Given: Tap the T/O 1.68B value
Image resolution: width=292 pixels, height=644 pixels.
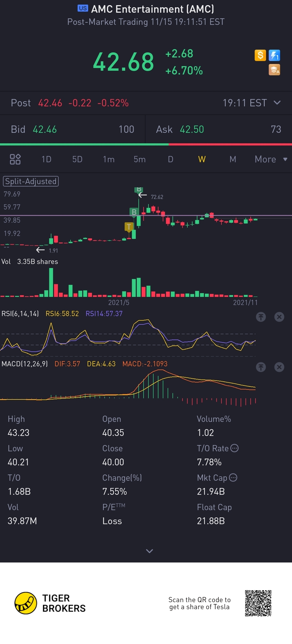Looking at the screenshot, I should [x=19, y=492].
